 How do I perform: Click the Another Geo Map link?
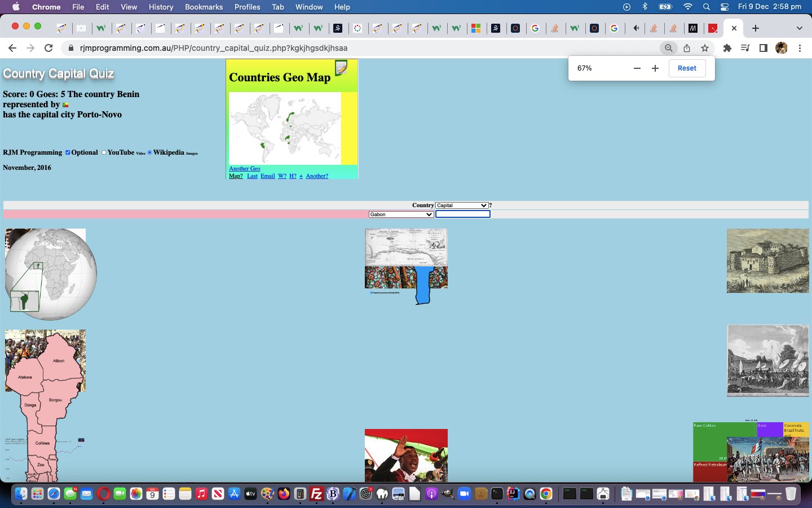(244, 169)
